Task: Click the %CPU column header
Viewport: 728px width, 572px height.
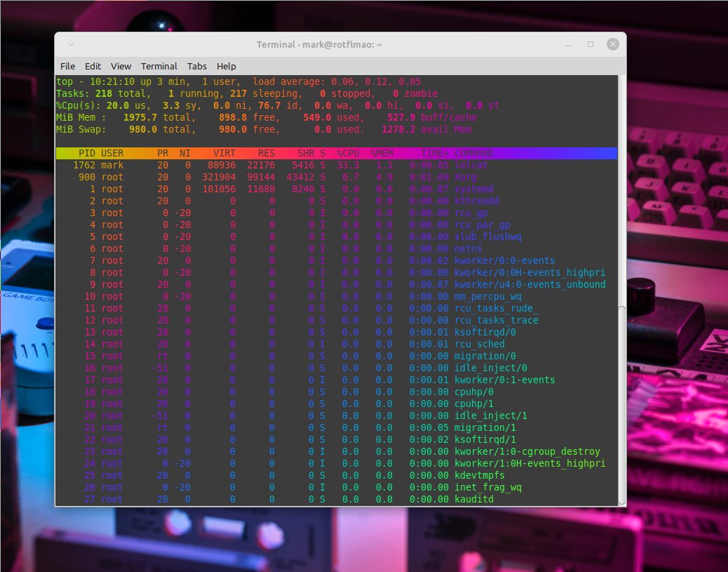Action: tap(349, 153)
